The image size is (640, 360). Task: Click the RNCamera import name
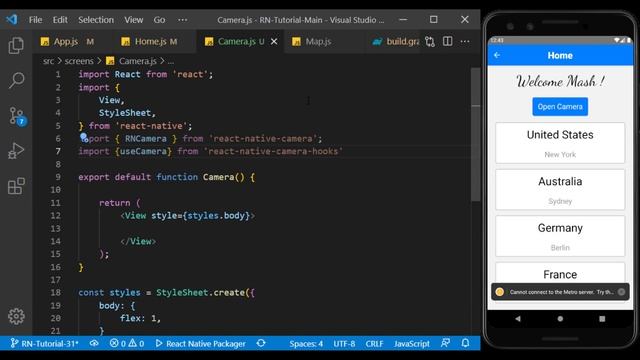tap(146, 138)
